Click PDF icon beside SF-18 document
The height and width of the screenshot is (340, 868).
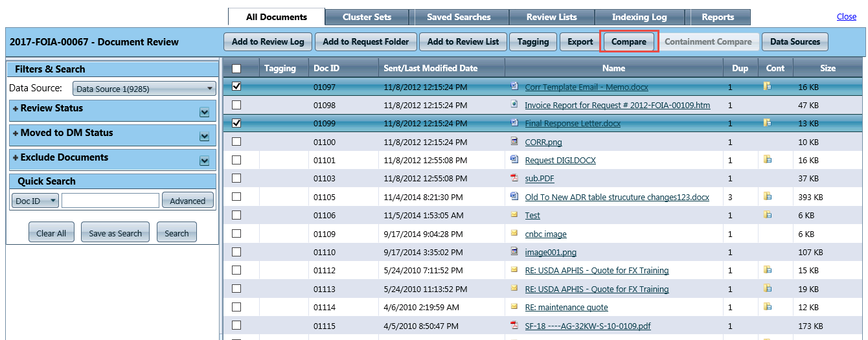(514, 325)
